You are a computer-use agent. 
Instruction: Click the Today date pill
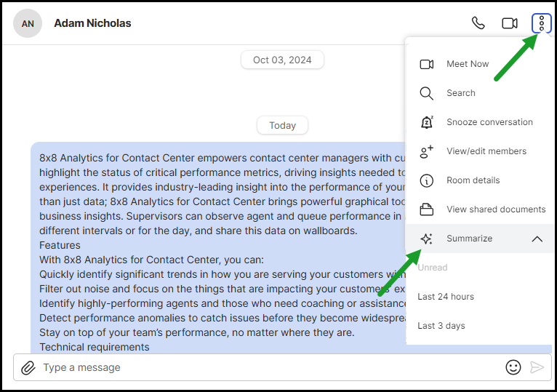[282, 125]
